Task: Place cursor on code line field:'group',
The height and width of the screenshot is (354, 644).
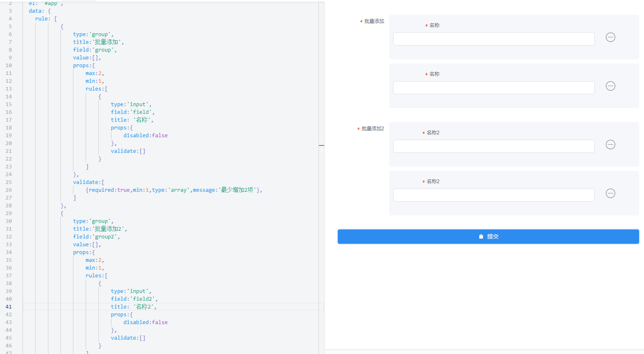Action: coord(95,50)
